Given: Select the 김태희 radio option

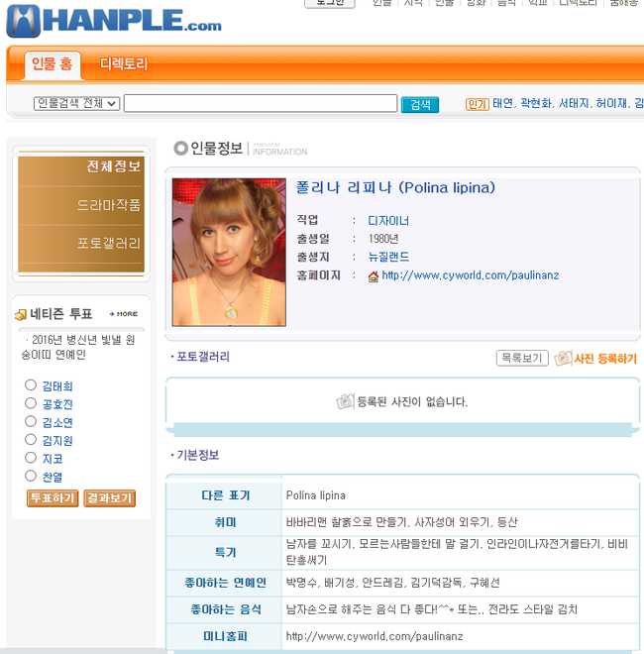Looking at the screenshot, I should click(x=31, y=385).
